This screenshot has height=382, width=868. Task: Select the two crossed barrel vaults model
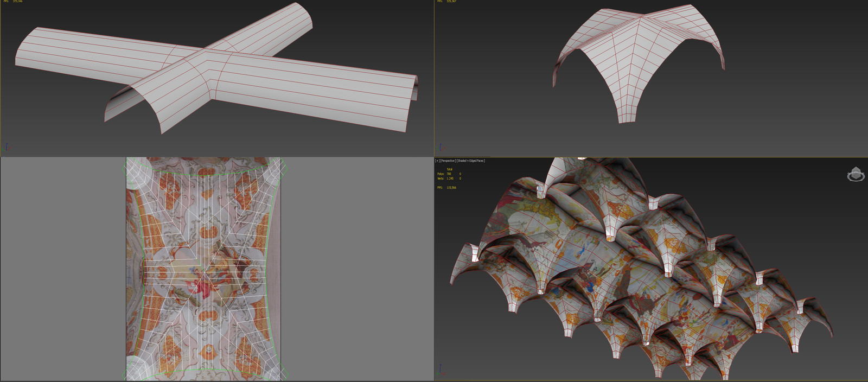pos(217,69)
